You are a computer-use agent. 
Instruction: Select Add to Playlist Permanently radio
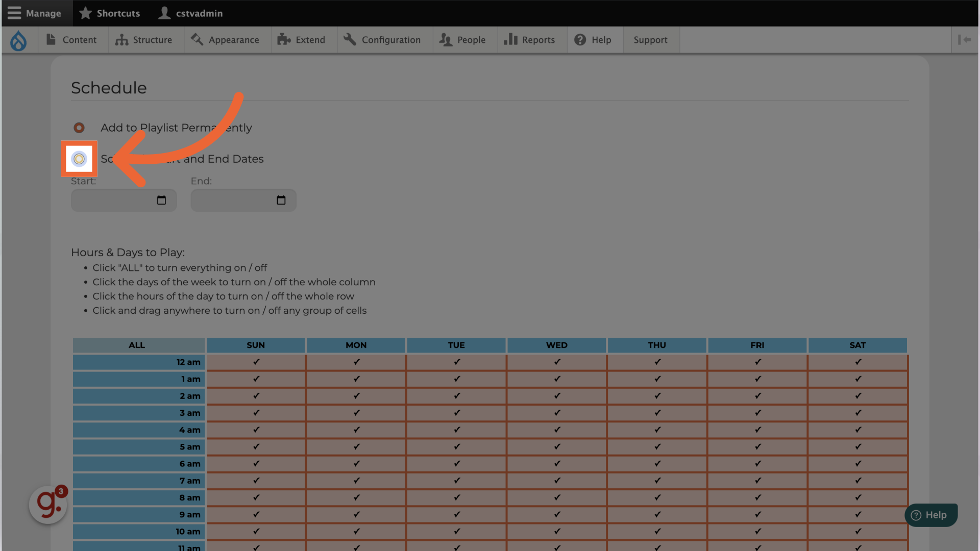coord(79,128)
